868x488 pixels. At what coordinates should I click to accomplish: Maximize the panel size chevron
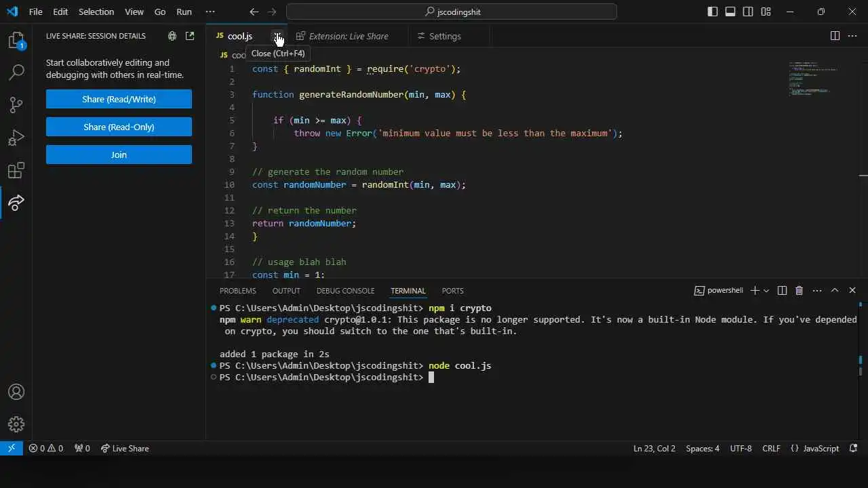[x=835, y=290]
